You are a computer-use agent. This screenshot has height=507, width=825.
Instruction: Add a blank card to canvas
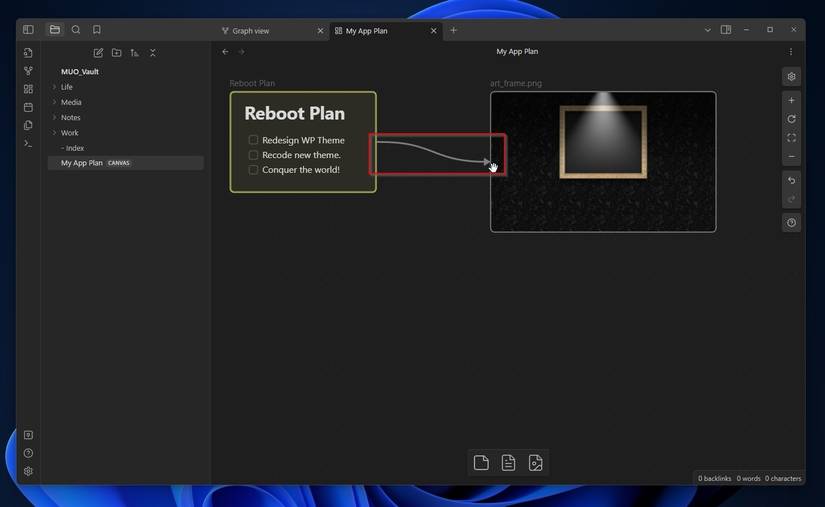point(481,463)
